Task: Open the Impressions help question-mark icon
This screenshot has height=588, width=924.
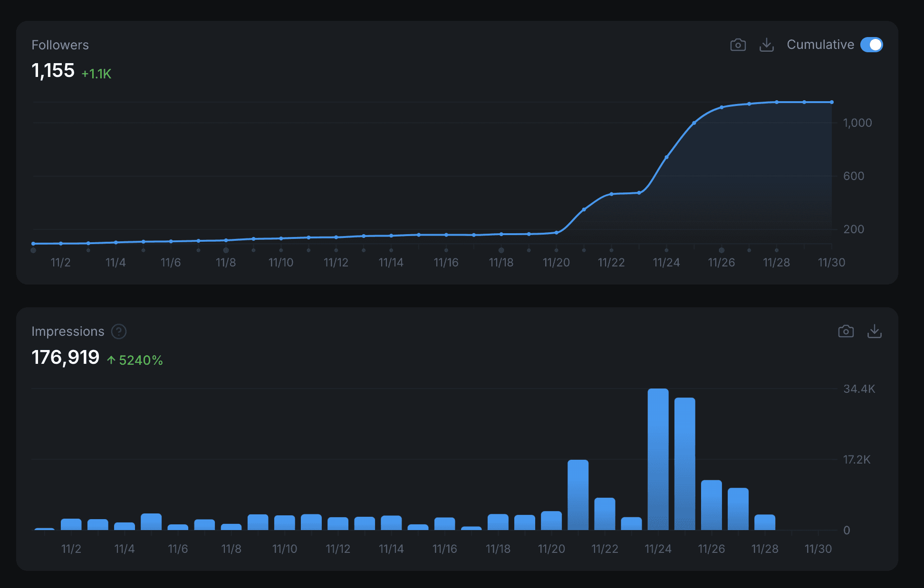Action: click(119, 332)
